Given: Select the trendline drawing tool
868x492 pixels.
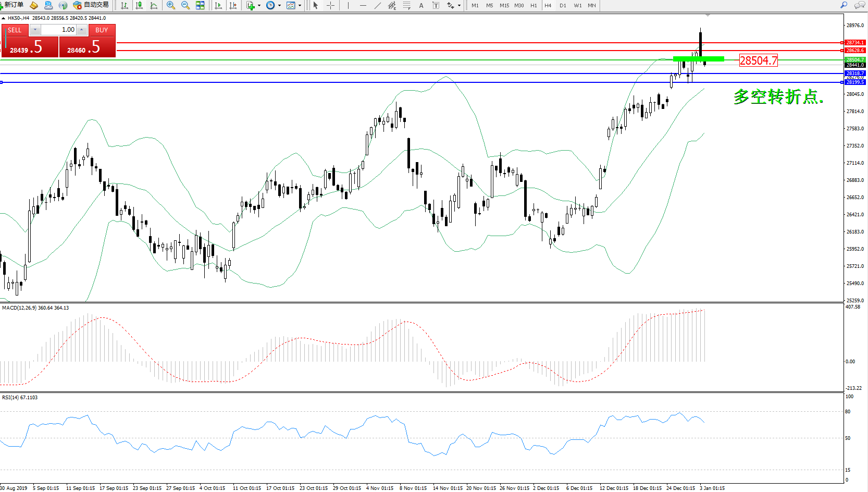Looking at the screenshot, I should [378, 5].
